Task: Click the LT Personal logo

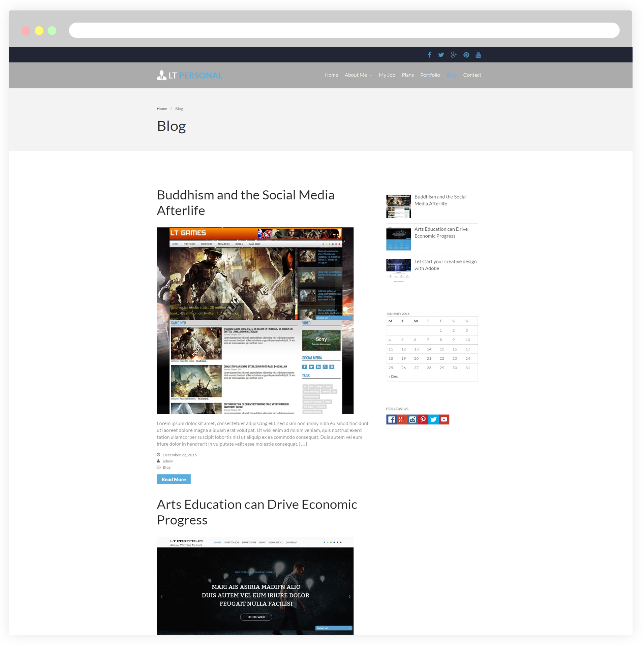Action: (189, 75)
